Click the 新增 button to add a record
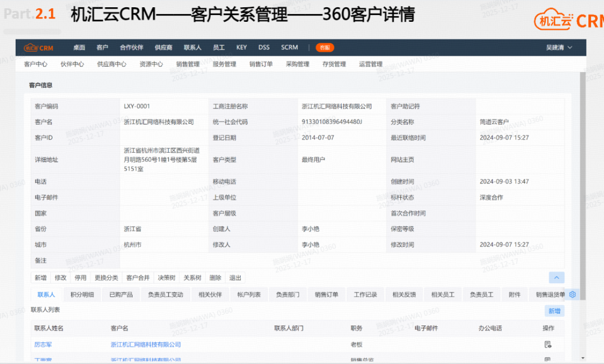 tap(40, 277)
